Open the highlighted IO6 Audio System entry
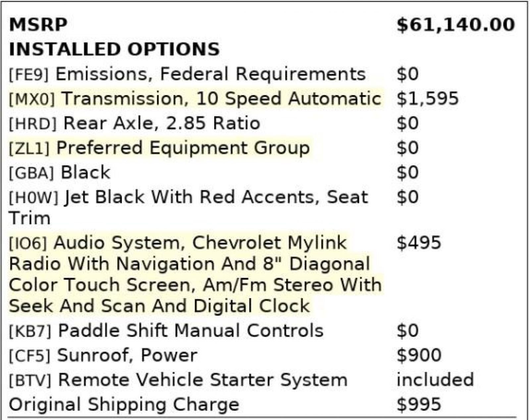 [195, 274]
